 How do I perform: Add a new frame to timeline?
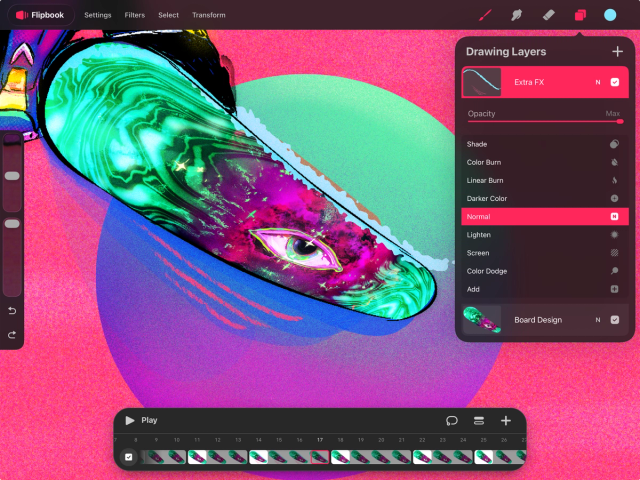coord(506,420)
